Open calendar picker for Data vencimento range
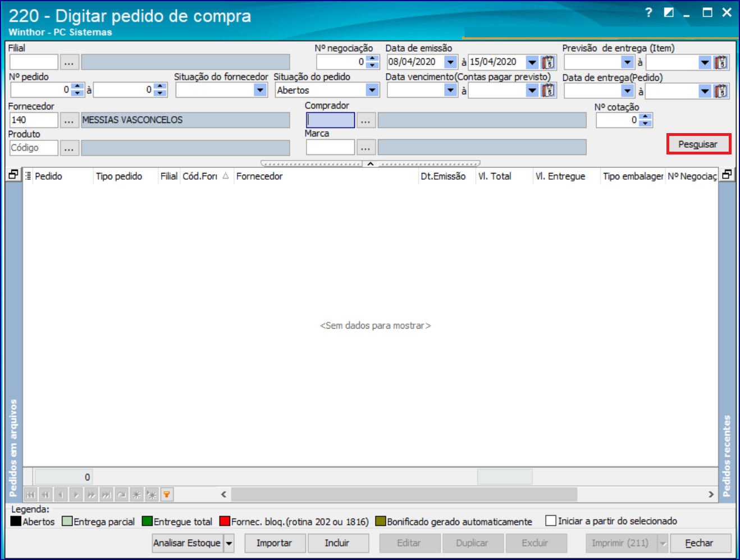 pyautogui.click(x=549, y=90)
